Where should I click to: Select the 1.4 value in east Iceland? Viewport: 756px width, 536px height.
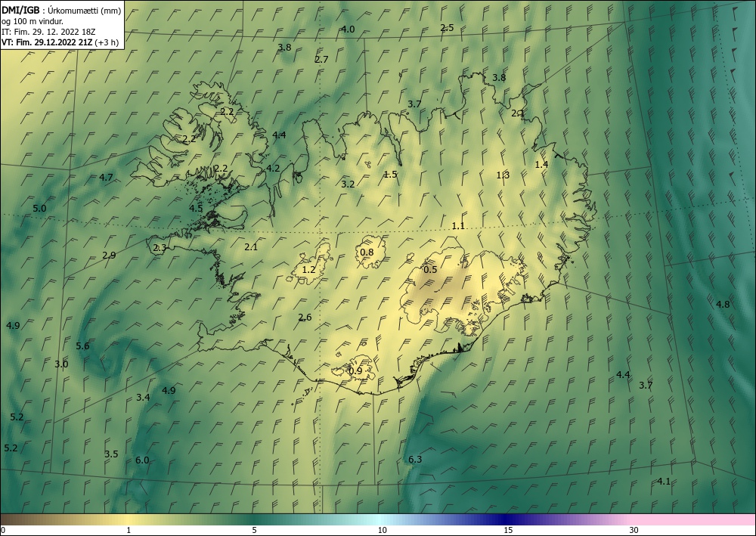point(541,164)
